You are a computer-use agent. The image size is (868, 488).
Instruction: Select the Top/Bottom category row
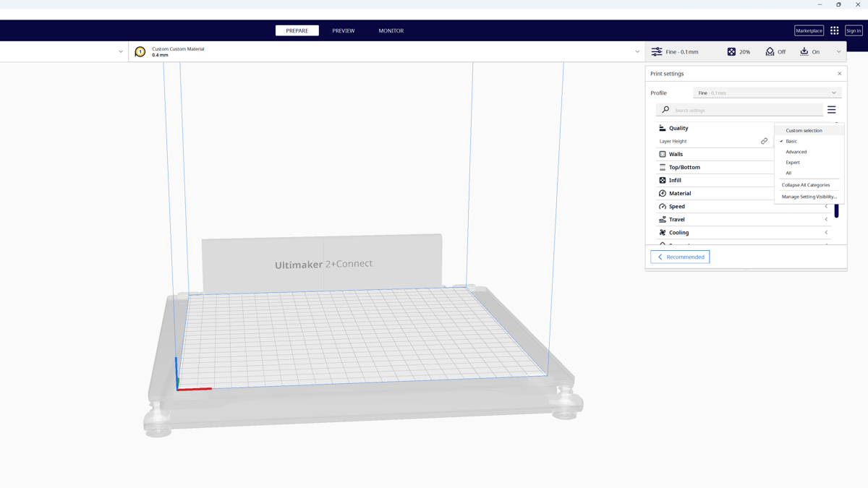tap(715, 167)
